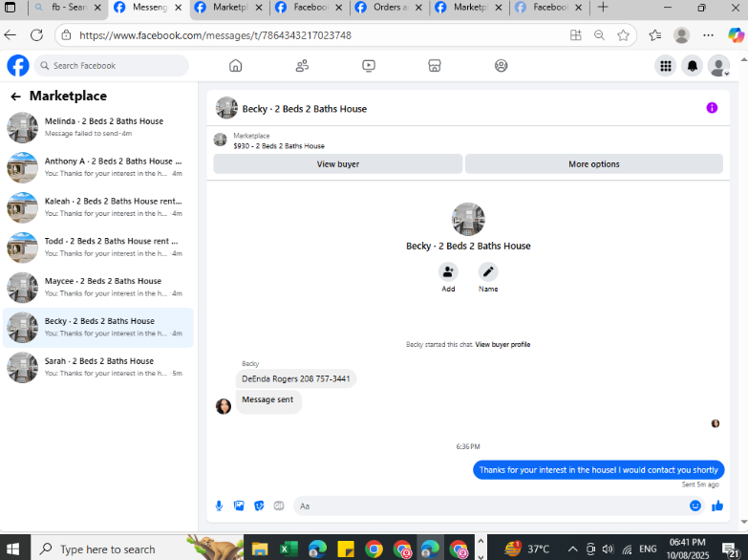Select Becky's conversation in the list
Image resolution: width=748 pixels, height=560 pixels.
point(98,328)
